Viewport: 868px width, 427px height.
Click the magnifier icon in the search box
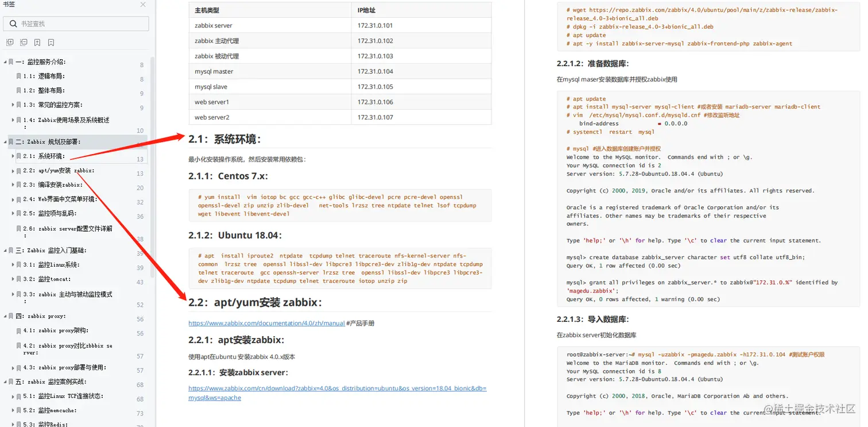click(x=13, y=24)
